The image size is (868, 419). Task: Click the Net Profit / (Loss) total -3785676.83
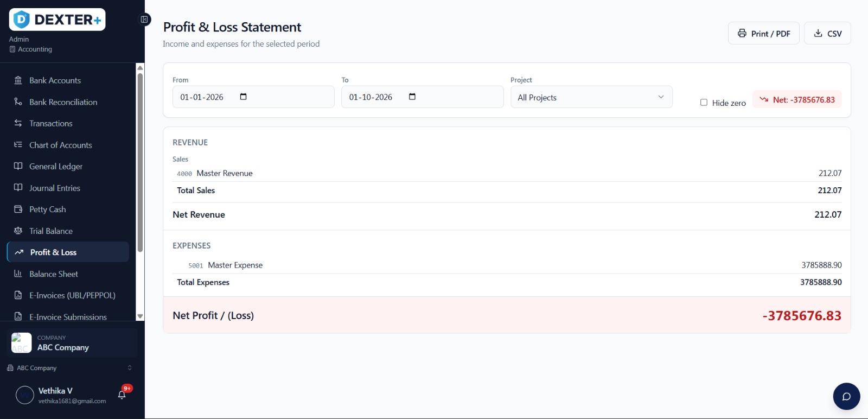pyautogui.click(x=802, y=315)
